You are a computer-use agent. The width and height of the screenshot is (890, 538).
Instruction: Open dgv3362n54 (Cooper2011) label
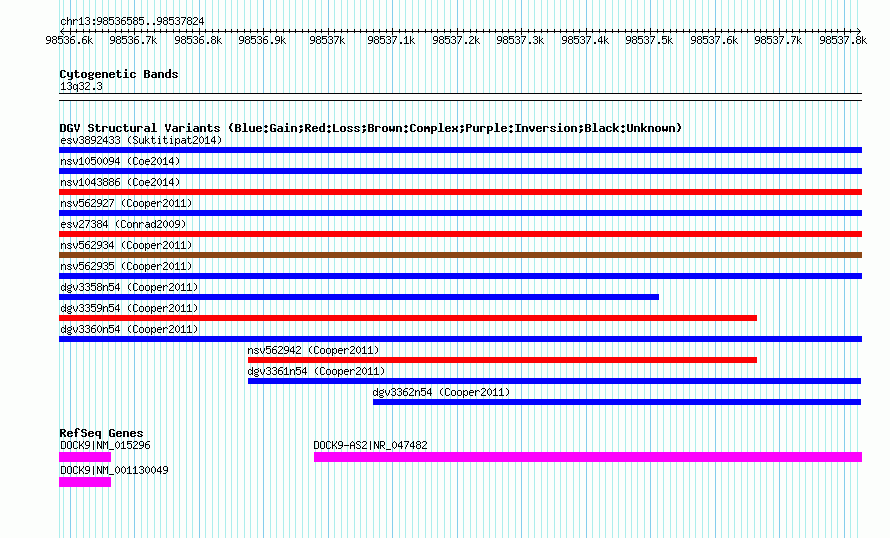441,392
